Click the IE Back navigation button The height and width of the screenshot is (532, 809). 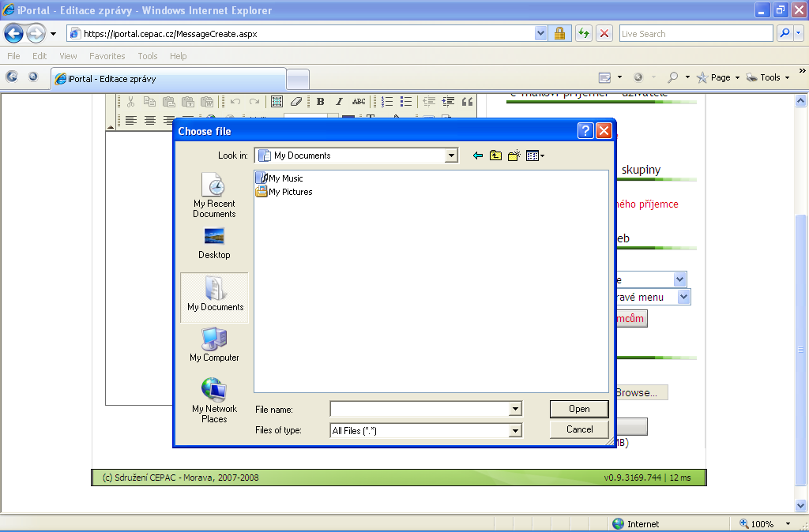13,34
